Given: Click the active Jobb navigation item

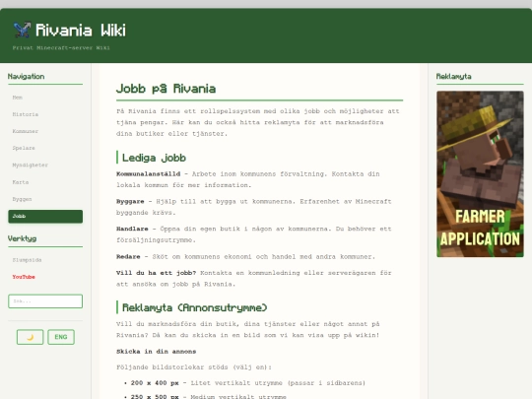Looking at the screenshot, I should (45, 216).
